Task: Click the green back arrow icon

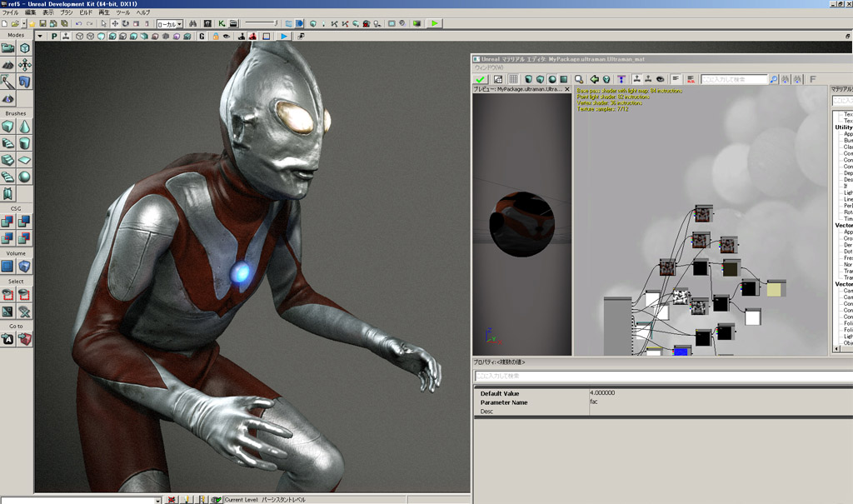Action: point(595,79)
